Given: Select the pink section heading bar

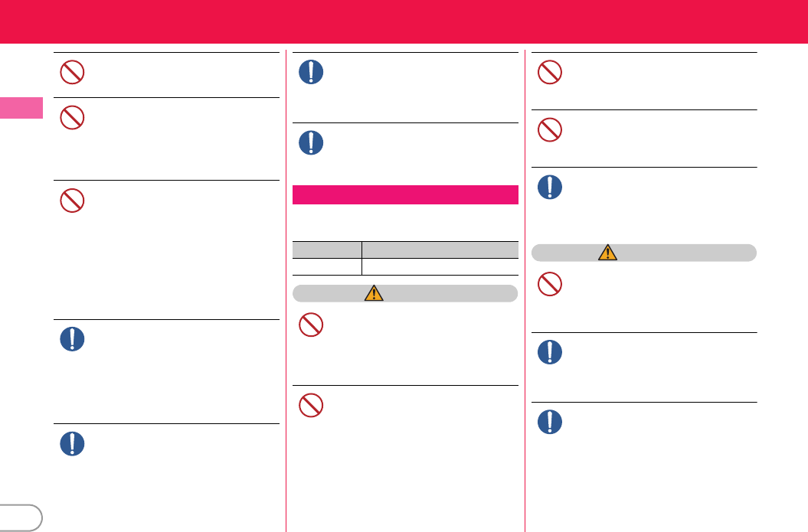Looking at the screenshot, I should pos(405,194).
